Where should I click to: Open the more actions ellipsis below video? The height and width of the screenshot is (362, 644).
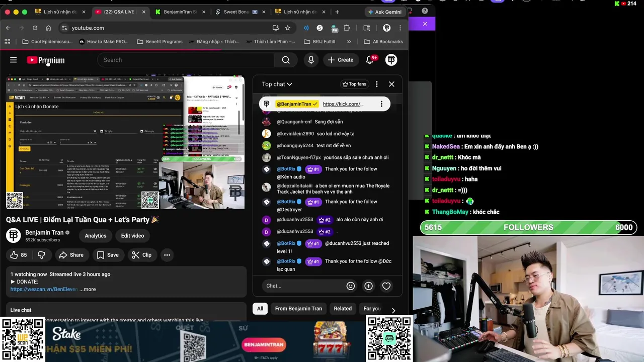(x=167, y=255)
